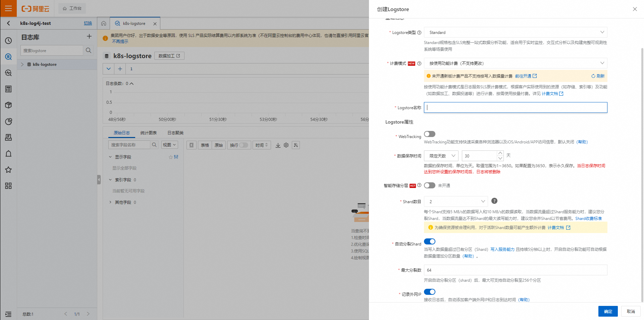644x320 pixels.
Task: Toggle the 智能存储分层 switch
Action: 430,185
